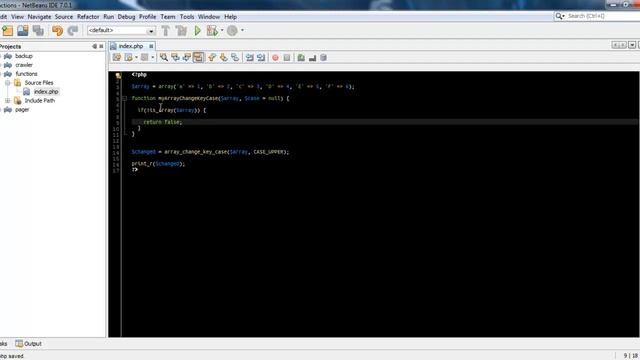Click the Save All toolbar icon

coord(38,31)
